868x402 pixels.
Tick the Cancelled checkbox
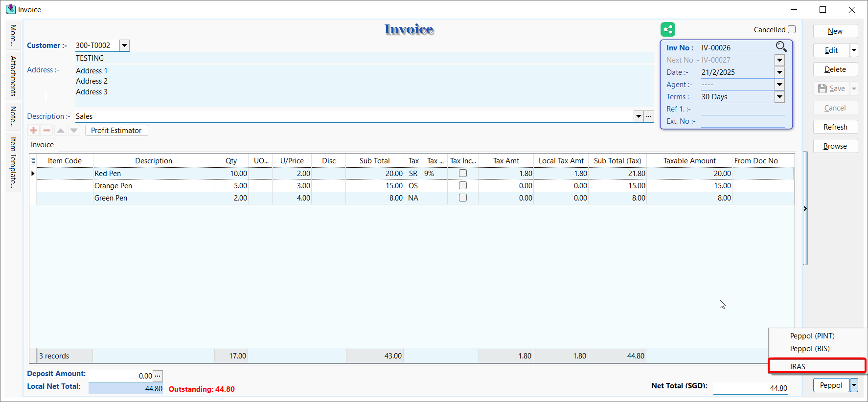coord(792,29)
